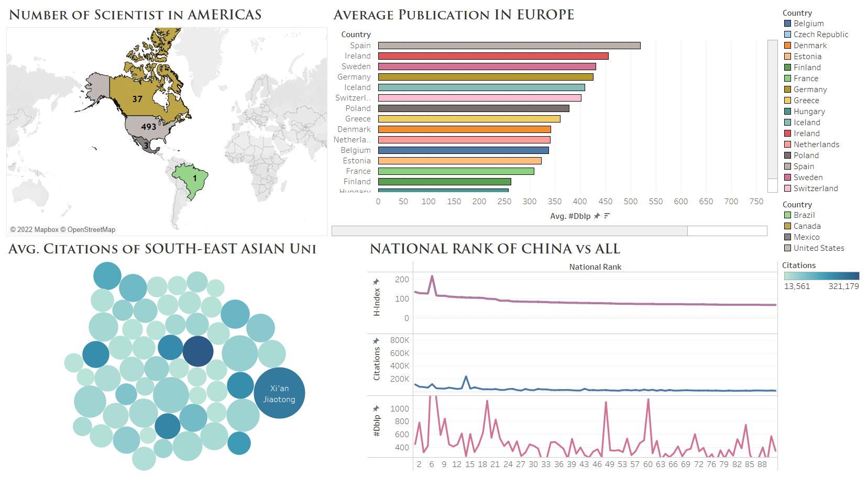
Task: Click the pin icon on the Citations axis
Action: coord(376,340)
